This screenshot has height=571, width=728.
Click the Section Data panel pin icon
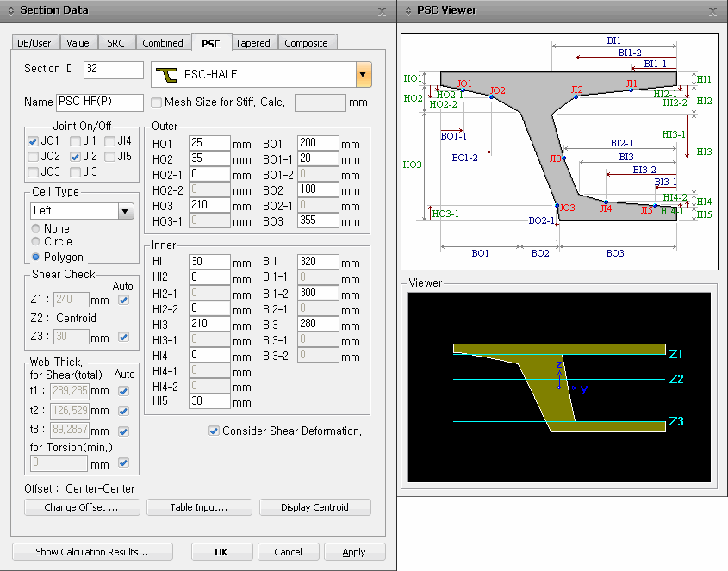(x=11, y=10)
